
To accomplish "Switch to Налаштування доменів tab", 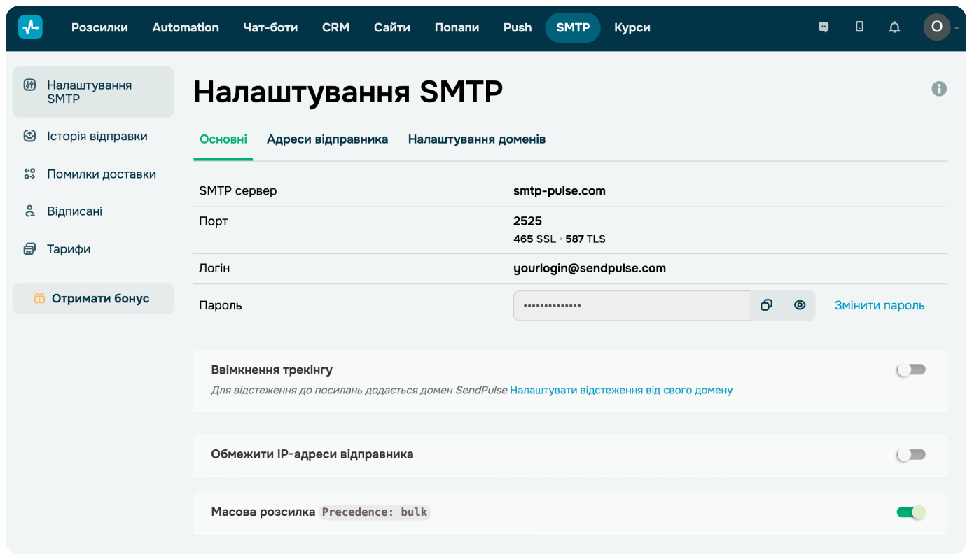I will click(x=477, y=139).
